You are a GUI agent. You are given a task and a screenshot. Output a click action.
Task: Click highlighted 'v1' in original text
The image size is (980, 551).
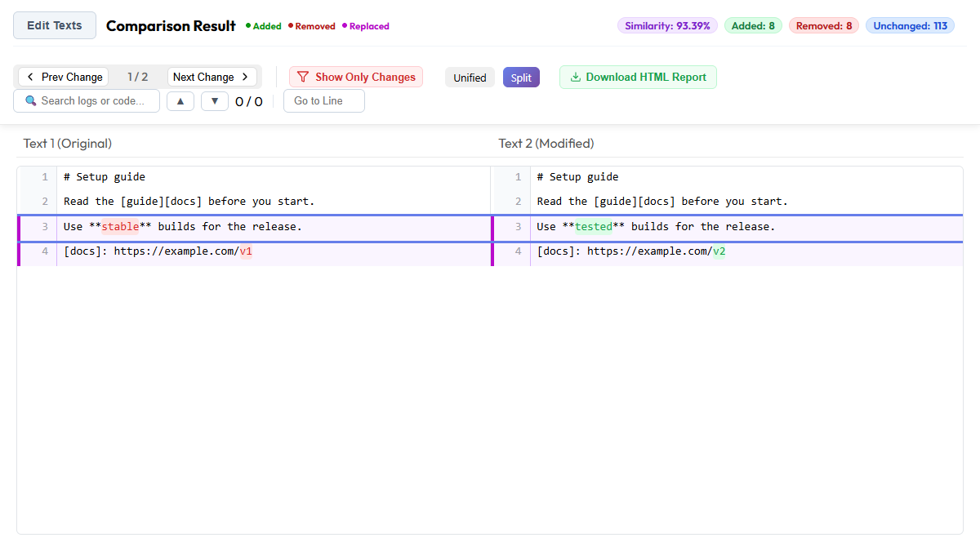pos(246,251)
